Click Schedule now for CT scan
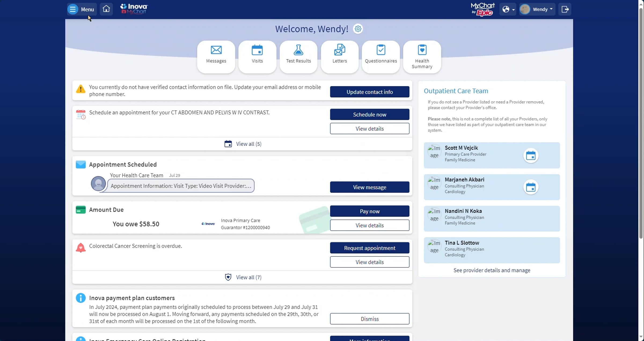Image resolution: width=644 pixels, height=341 pixels. click(369, 114)
